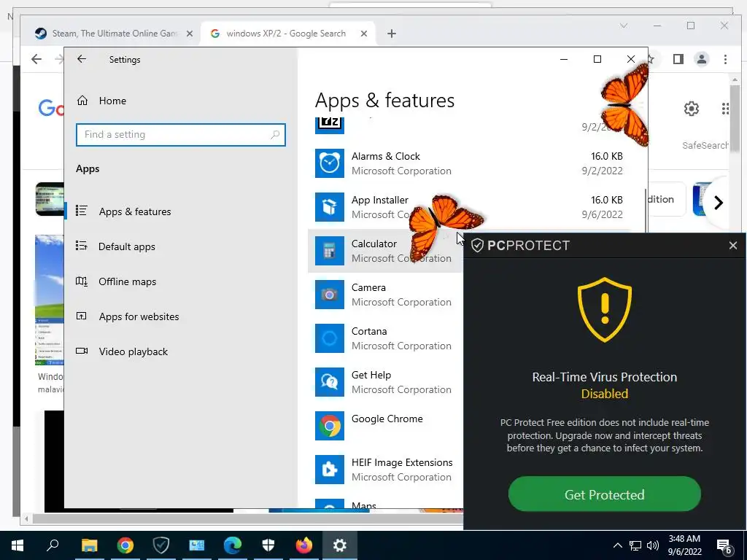Close the PC Protect popup
Image resolution: width=747 pixels, height=560 pixels.
(x=732, y=246)
